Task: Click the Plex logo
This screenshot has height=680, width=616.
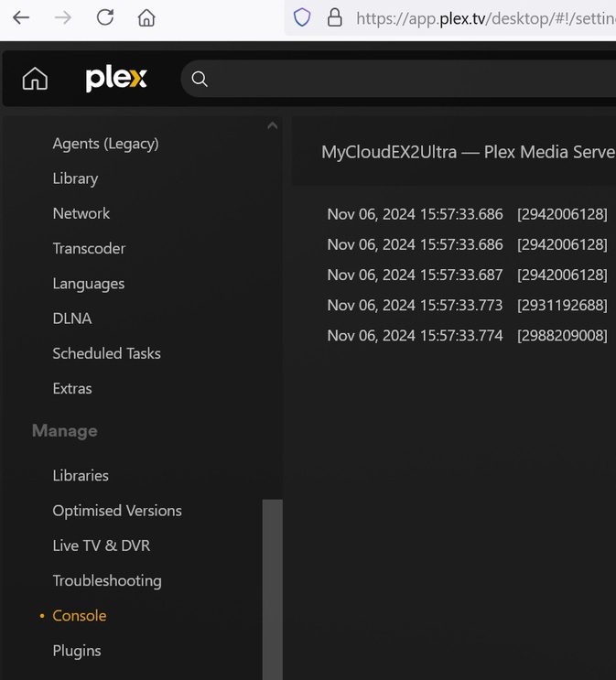Action: point(116,80)
